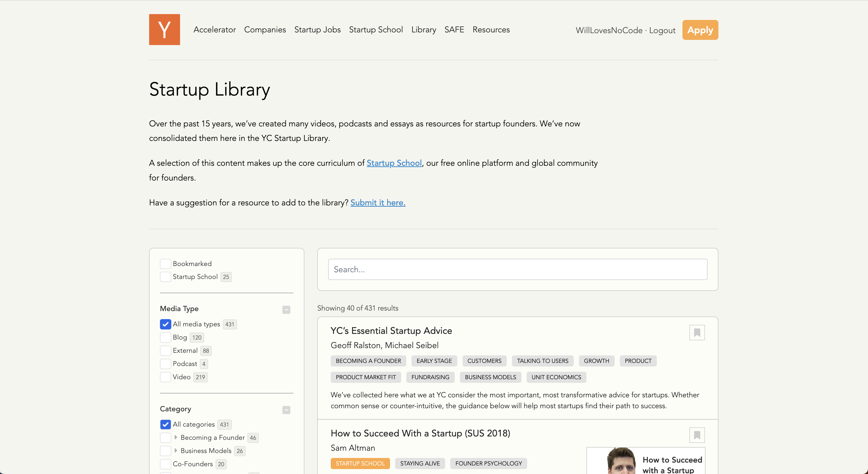The height and width of the screenshot is (474, 868).
Task: Click the FUNDRAISING tag
Action: (430, 377)
